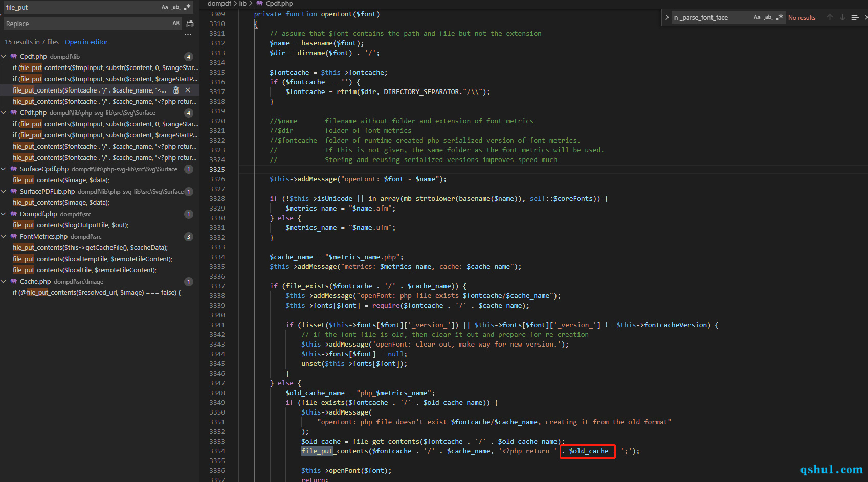Expand Toggle Replace in find widget
Image resolution: width=868 pixels, height=482 pixels.
(x=667, y=17)
